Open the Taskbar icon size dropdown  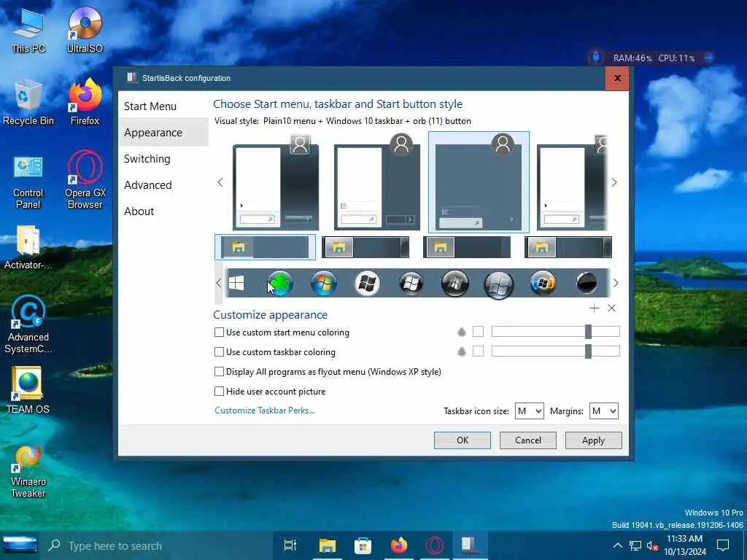[530, 411]
